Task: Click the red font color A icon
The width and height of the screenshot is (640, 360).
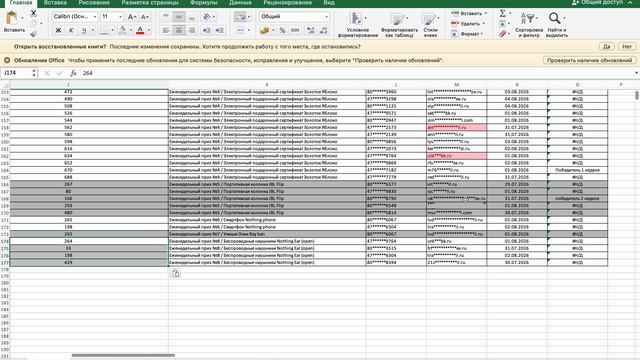Action: 140,30
